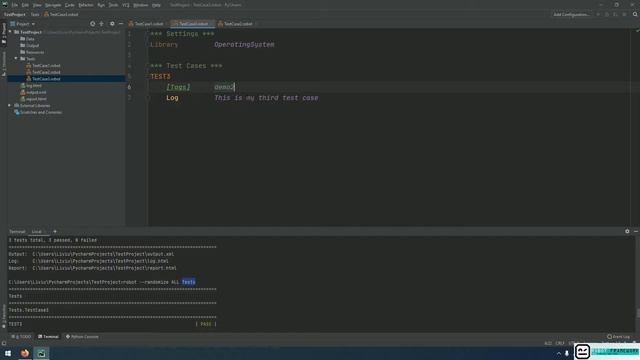
Task: Open the TODO tool window
Action: coord(21,337)
